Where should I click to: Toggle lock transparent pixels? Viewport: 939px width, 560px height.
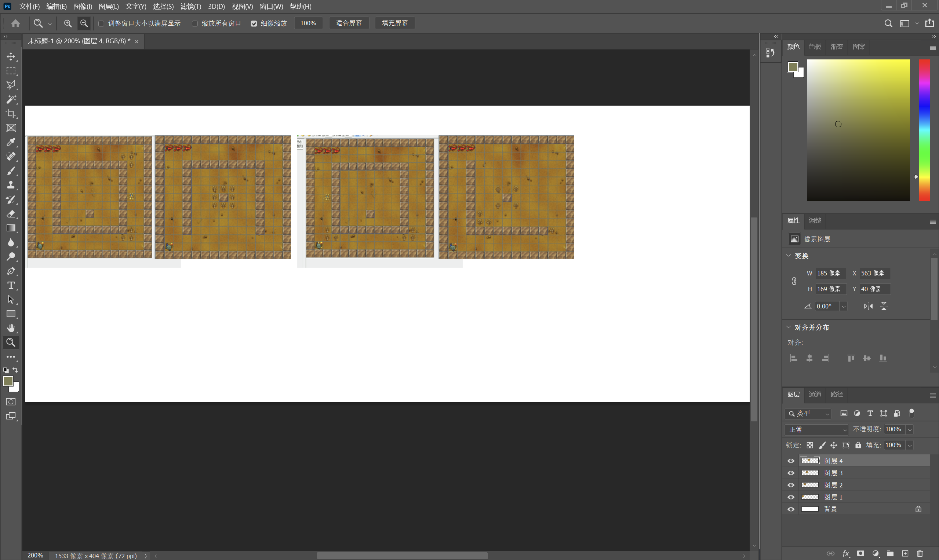click(810, 445)
